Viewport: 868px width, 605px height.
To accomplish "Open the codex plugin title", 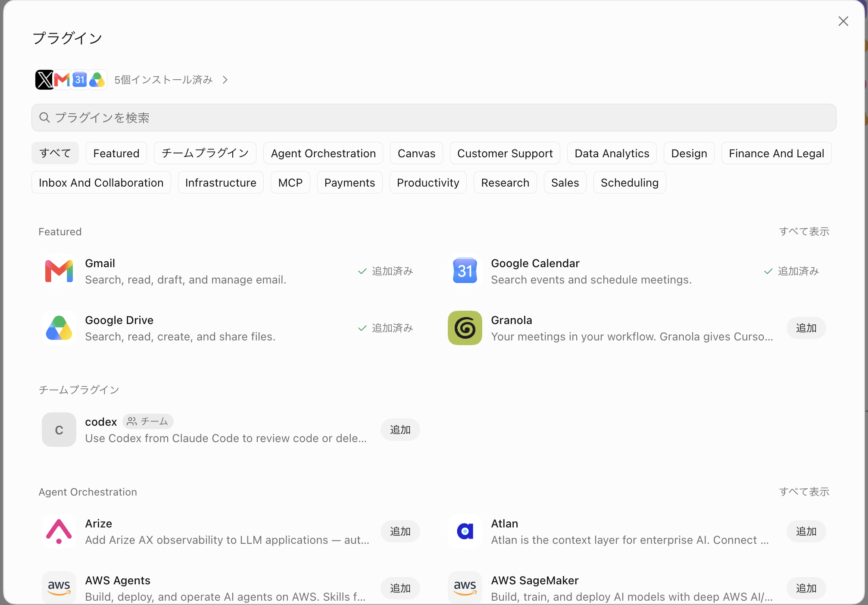I will pyautogui.click(x=101, y=422).
